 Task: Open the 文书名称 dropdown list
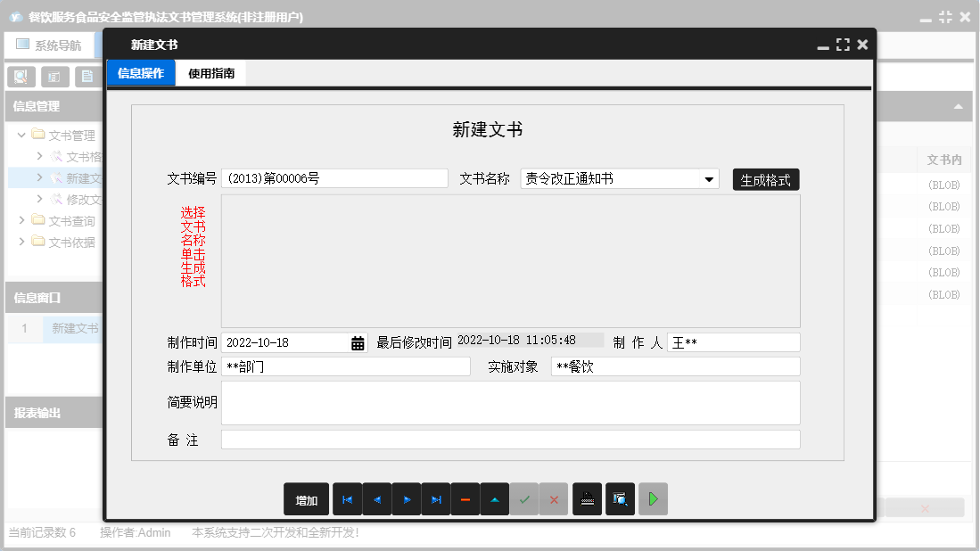point(709,178)
